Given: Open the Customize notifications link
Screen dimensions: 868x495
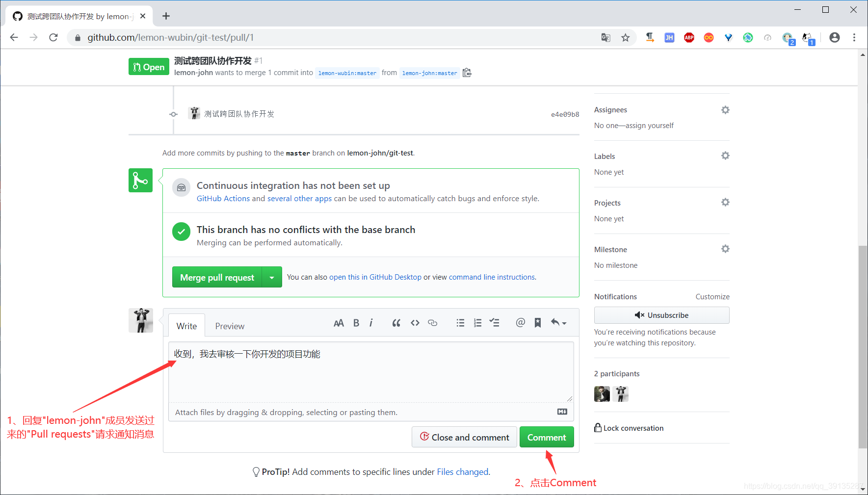Looking at the screenshot, I should pyautogui.click(x=712, y=296).
